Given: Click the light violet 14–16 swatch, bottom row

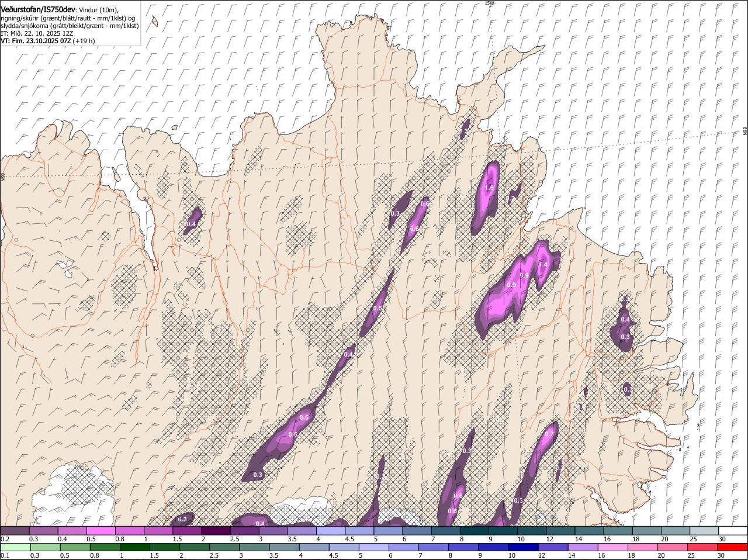Looking at the screenshot, I should [x=583, y=547].
